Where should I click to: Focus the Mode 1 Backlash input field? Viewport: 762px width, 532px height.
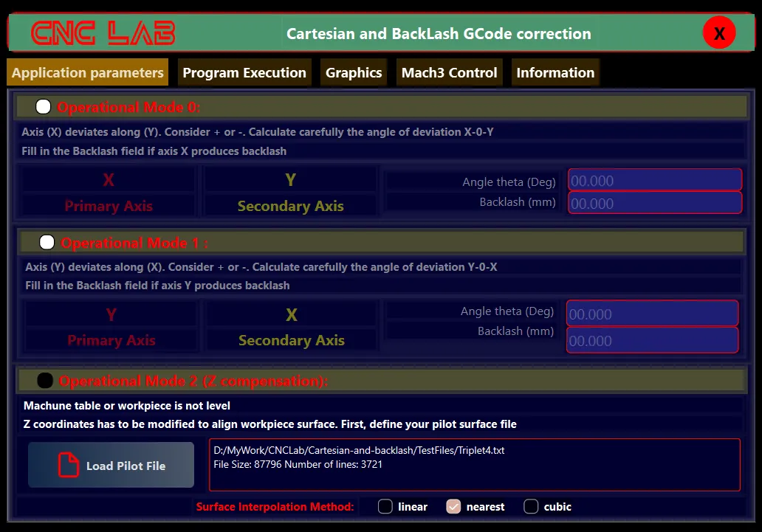(x=652, y=340)
